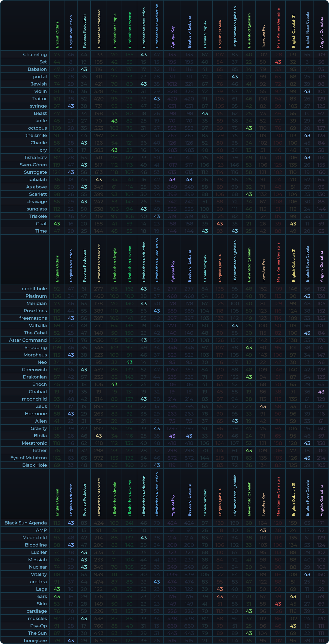Click the highlighted 43 in the Chabad row
Image resolution: width=329 pixels, height=644 pixels.
(x=321, y=392)
